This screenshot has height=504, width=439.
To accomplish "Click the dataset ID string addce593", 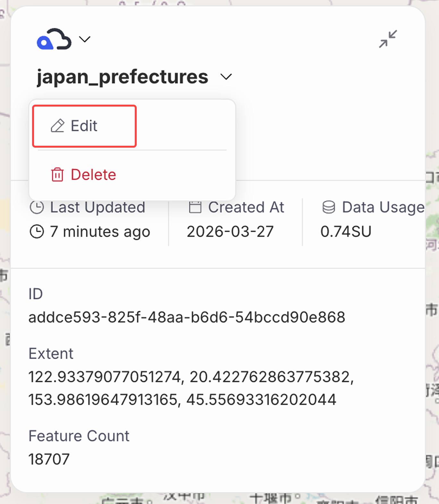I will [186, 317].
